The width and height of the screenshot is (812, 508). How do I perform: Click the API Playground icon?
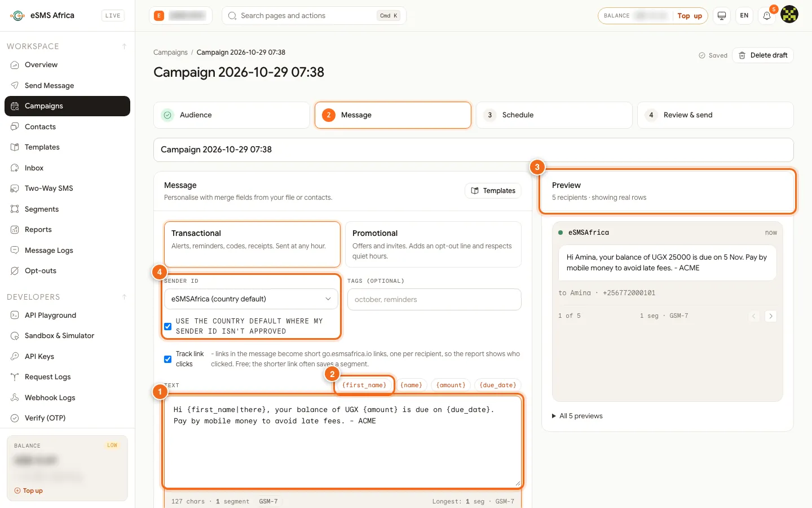point(15,315)
